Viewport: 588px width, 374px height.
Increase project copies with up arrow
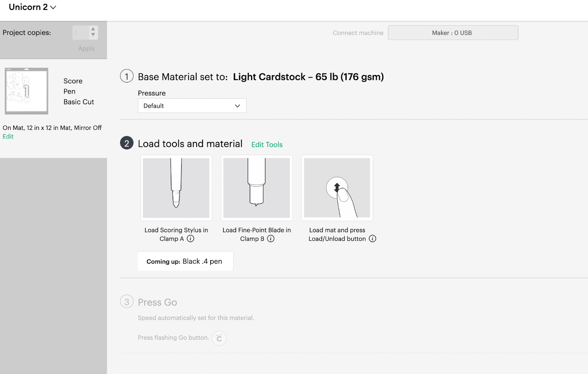[x=93, y=29]
